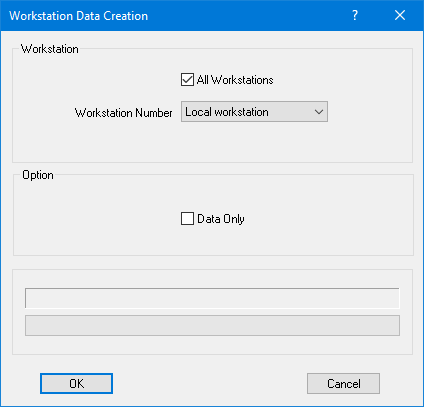The width and height of the screenshot is (424, 407).
Task: Click the All Workstations label text
Action: tap(235, 80)
